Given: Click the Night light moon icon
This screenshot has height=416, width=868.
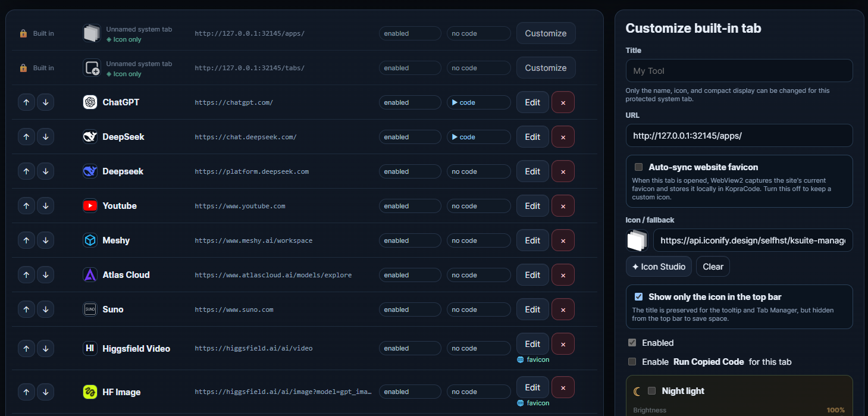Looking at the screenshot, I should (637, 391).
